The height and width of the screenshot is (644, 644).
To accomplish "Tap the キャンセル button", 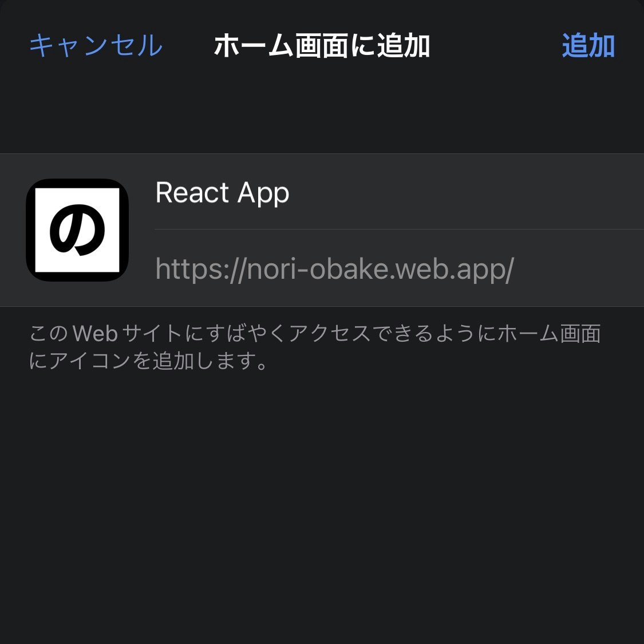I will tap(96, 45).
